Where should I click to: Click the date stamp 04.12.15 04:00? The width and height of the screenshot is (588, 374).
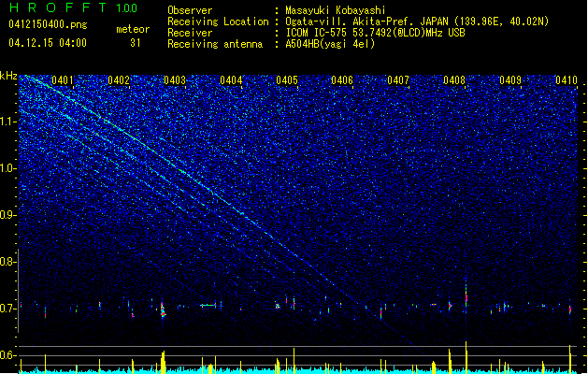click(48, 43)
